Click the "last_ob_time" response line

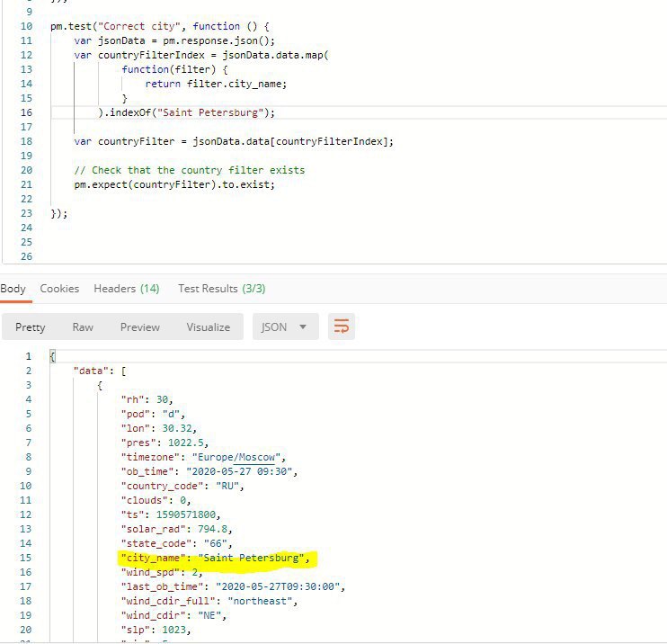[x=233, y=587]
